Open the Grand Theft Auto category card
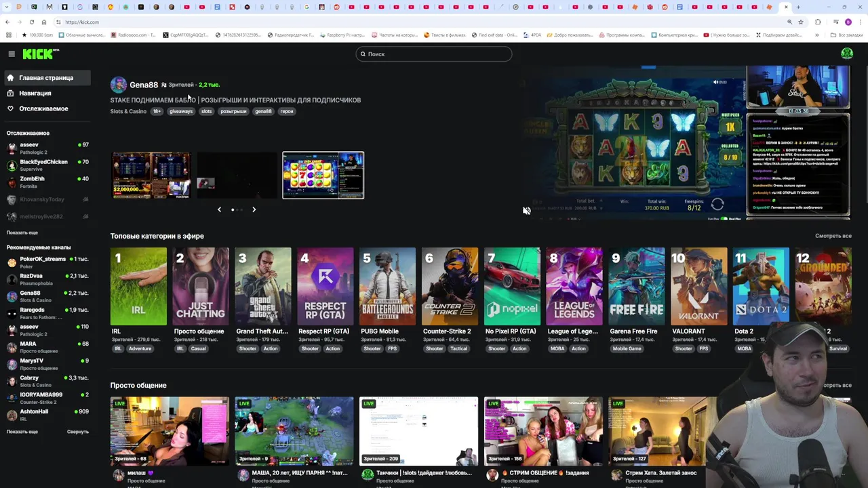868x488 pixels. click(263, 286)
